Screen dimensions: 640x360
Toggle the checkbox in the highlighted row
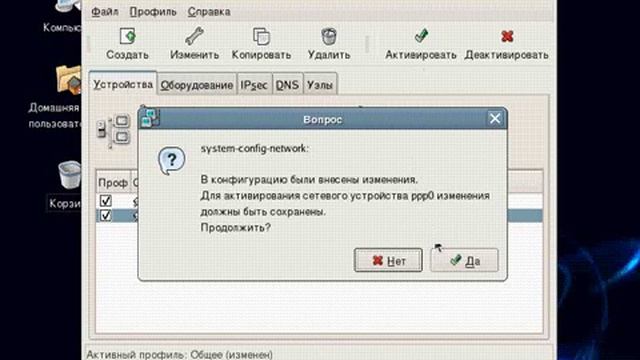pos(106,215)
